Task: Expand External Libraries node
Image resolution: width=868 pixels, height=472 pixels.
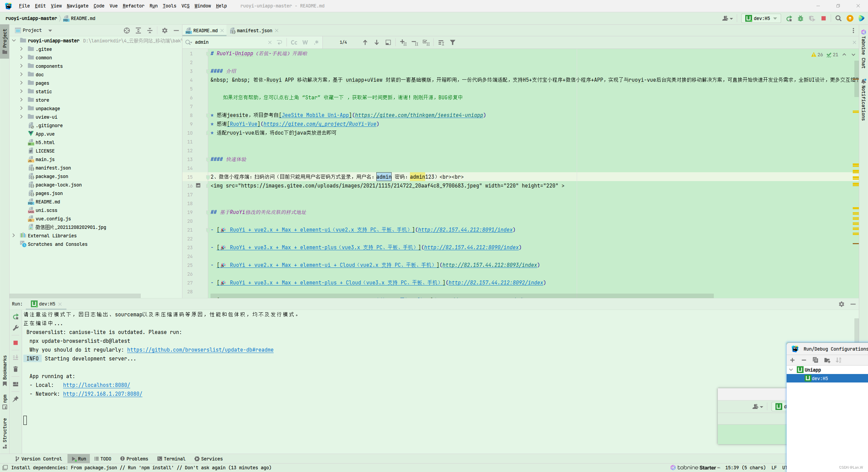Action: (x=14, y=235)
